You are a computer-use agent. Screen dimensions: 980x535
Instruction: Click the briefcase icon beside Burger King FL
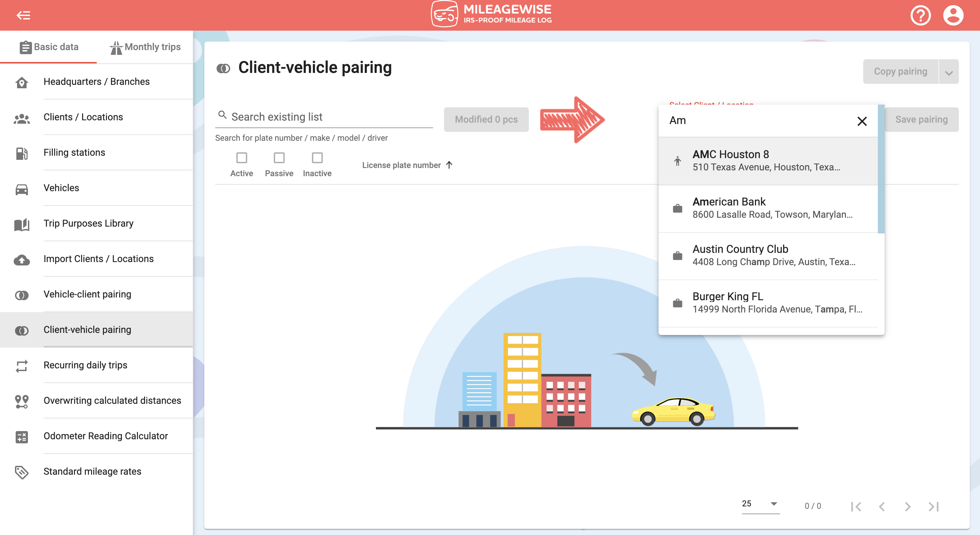click(677, 303)
